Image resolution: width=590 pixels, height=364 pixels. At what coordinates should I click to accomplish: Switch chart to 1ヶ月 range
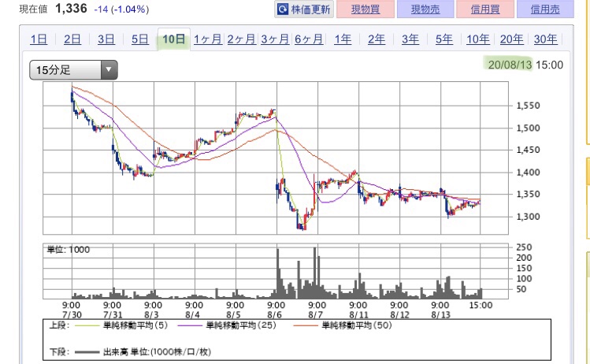click(x=208, y=39)
